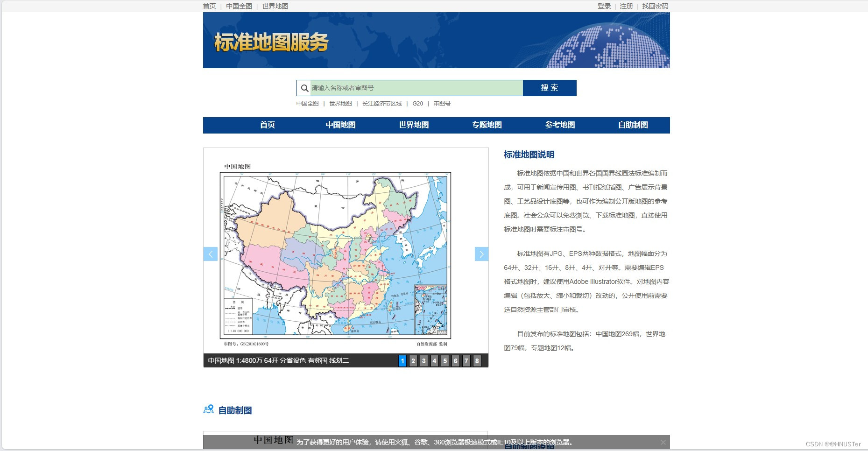Image resolution: width=868 pixels, height=451 pixels.
Task: Select 审图号 quick search keyword
Action: pyautogui.click(x=442, y=104)
